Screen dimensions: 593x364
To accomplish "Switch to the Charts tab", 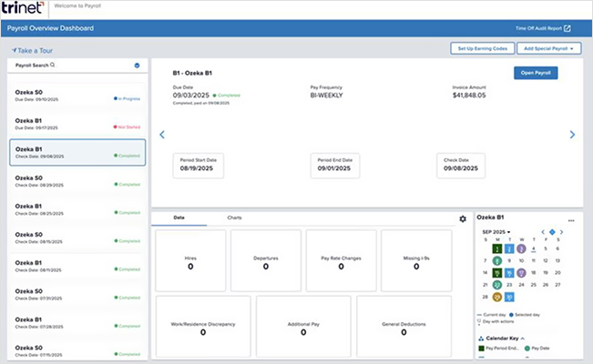I will pyautogui.click(x=234, y=217).
